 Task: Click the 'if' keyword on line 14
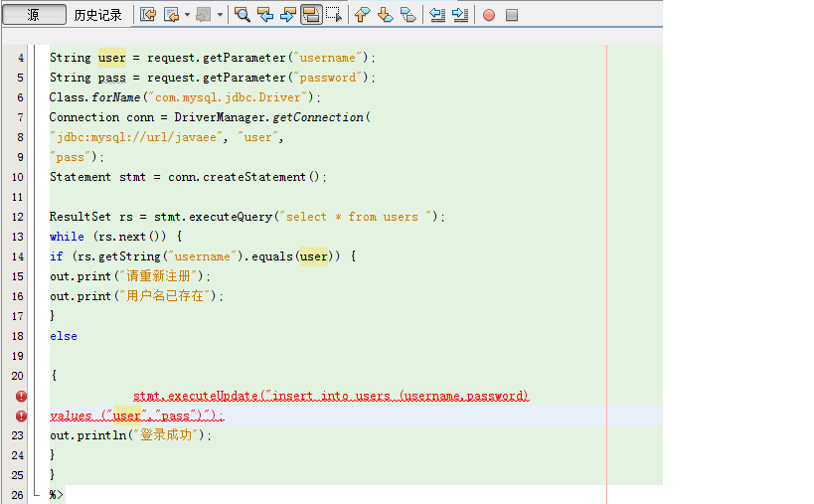(56, 256)
